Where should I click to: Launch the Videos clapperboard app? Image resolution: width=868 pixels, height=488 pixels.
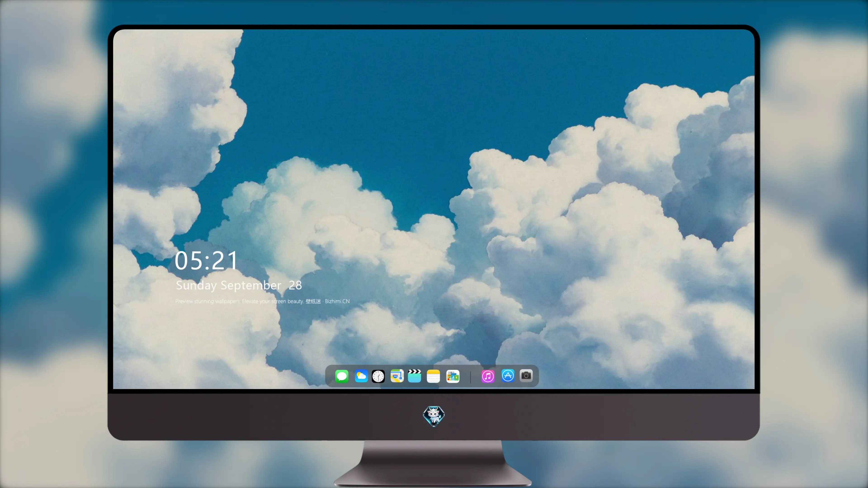(415, 376)
